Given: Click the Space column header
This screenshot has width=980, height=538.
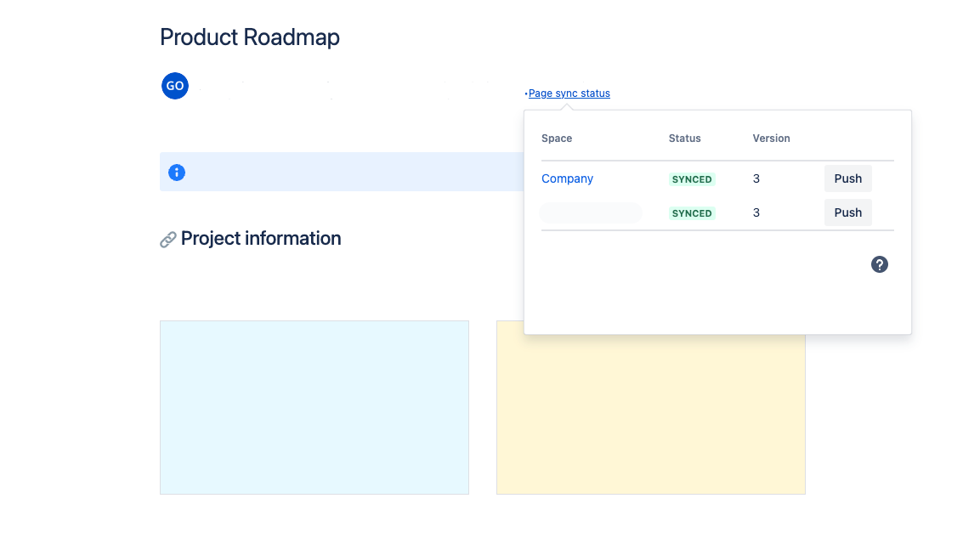Looking at the screenshot, I should pyautogui.click(x=556, y=138).
